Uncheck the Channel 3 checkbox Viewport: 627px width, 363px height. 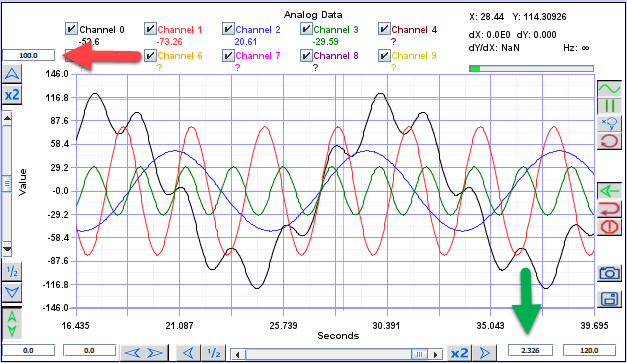[x=306, y=29]
